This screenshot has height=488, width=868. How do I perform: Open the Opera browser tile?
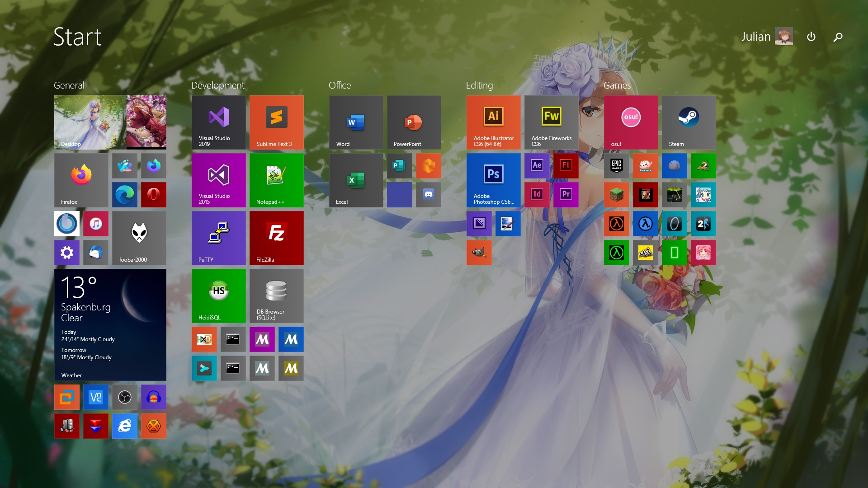pyautogui.click(x=154, y=195)
